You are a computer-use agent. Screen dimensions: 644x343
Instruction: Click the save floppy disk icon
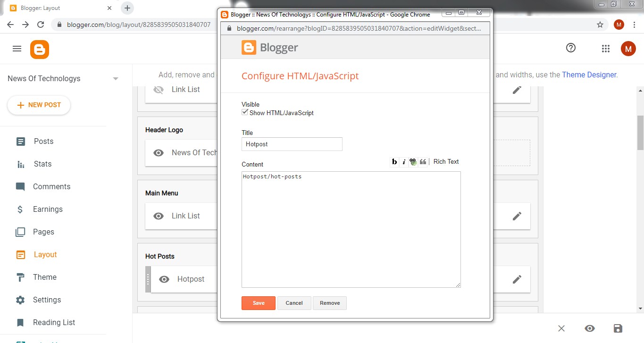pos(618,328)
